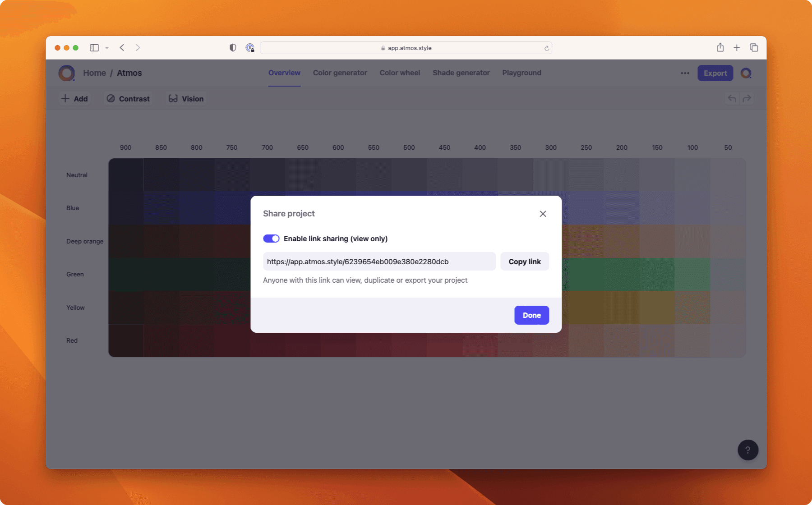Open the Vision simulation tool
812x505 pixels.
tap(185, 98)
